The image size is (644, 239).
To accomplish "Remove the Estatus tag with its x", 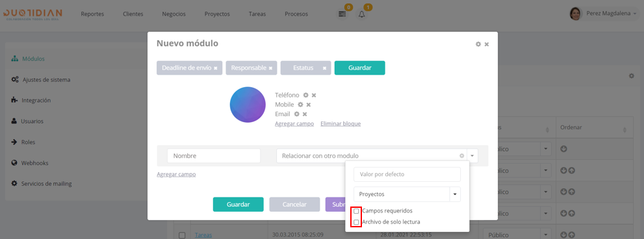I will [x=324, y=68].
